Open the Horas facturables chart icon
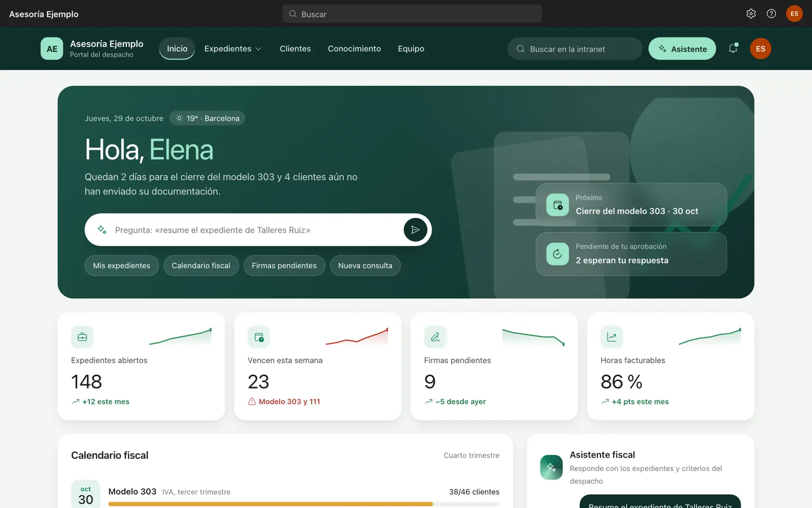Screen dimensions: 812x508 [x=612, y=337]
